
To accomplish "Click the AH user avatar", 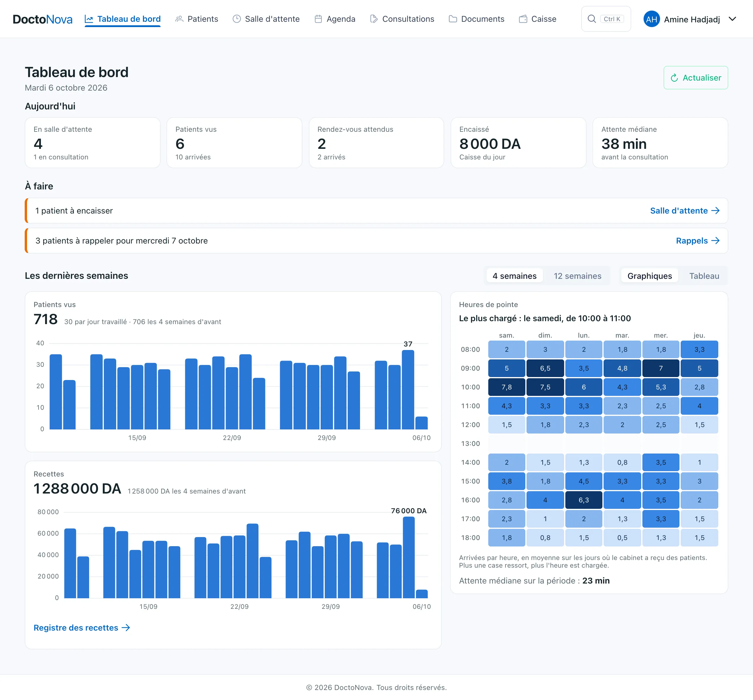I will tap(652, 19).
